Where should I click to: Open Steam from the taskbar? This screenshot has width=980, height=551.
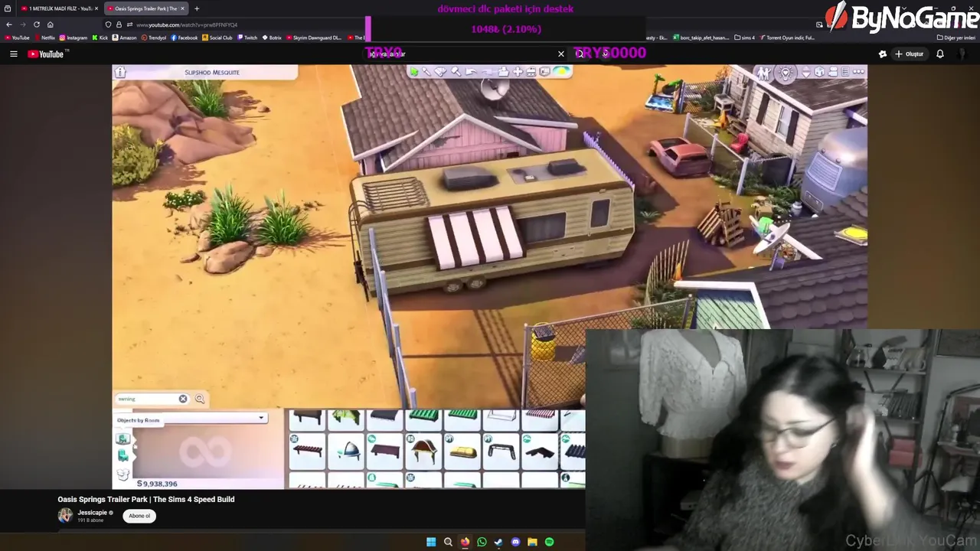(x=498, y=542)
